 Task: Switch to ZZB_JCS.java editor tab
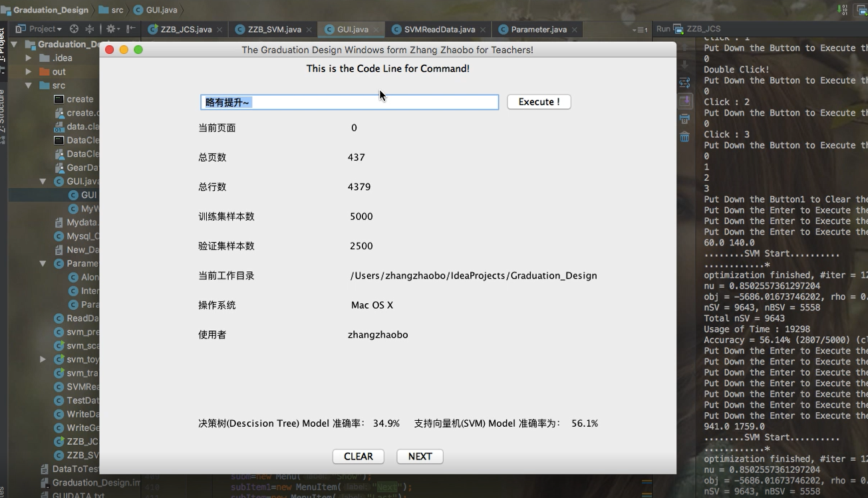click(x=186, y=29)
